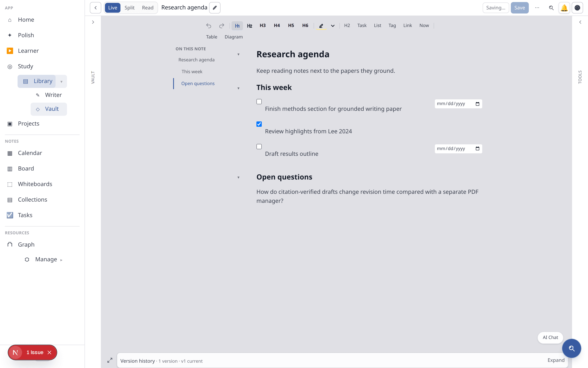Screen dimensions: 588x368
Task: Click the fullscreen expand arrows icon
Action: click(110, 360)
